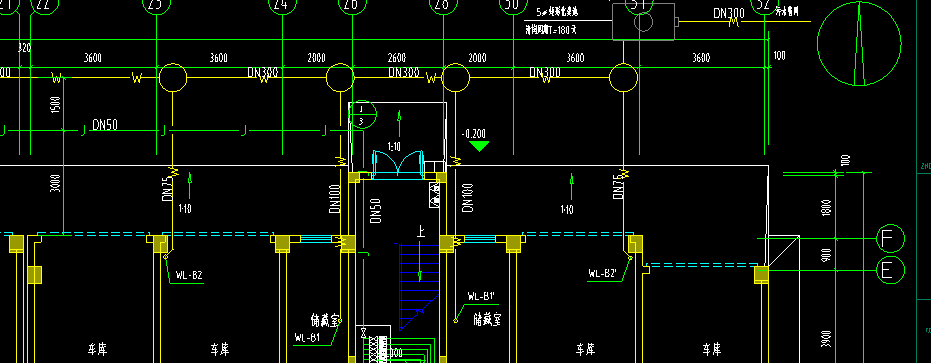Click the gray septic tank rectangle
The image size is (931, 363).
point(643,21)
